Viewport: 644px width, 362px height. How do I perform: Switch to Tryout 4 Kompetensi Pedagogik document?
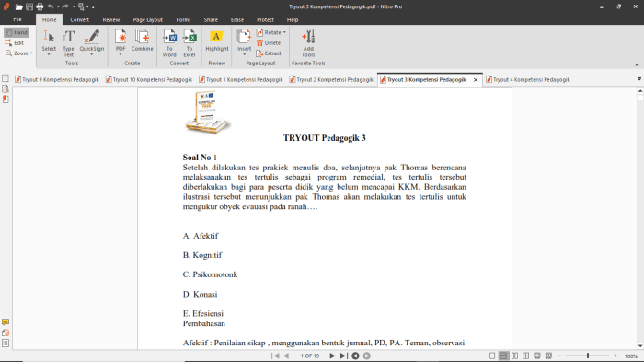[528, 80]
